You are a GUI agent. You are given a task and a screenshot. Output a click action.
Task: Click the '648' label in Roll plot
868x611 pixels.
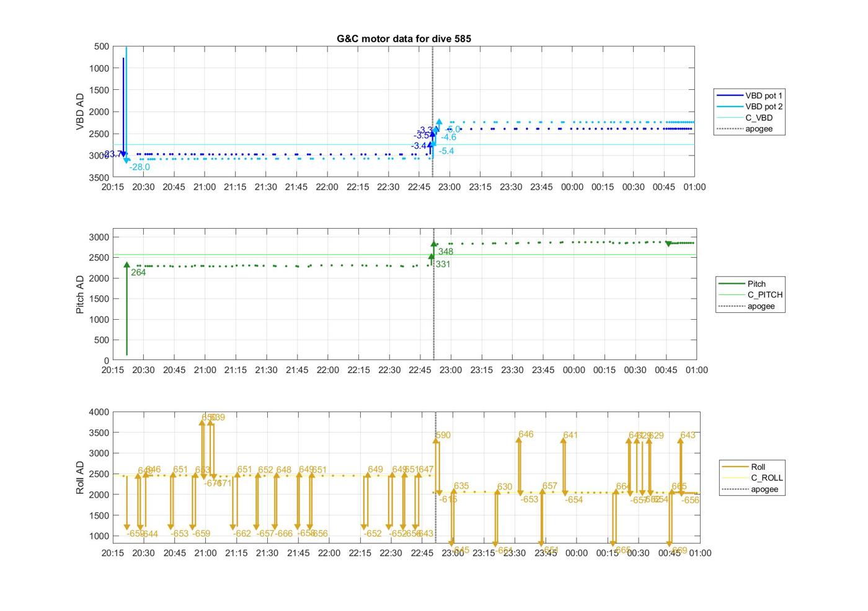pyautogui.click(x=284, y=470)
